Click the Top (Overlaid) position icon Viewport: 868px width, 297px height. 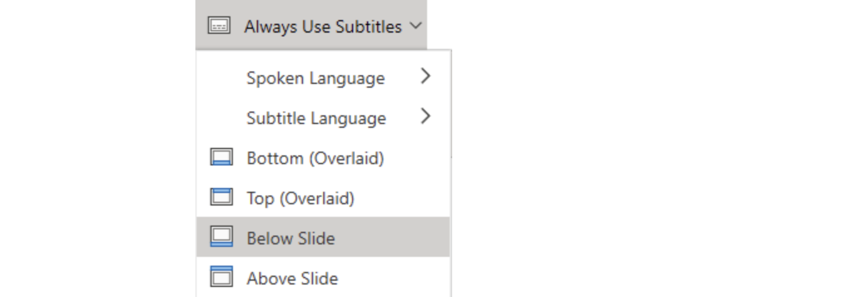coord(221,198)
